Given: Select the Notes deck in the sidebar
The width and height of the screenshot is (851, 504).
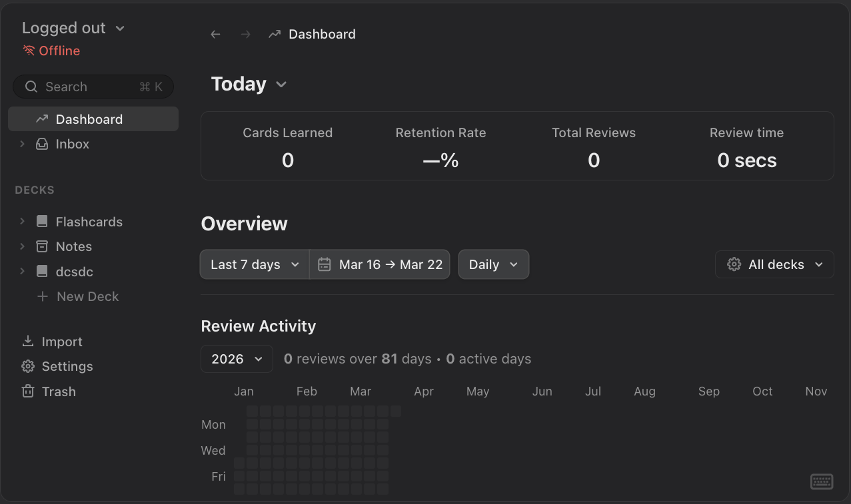Looking at the screenshot, I should [73, 247].
